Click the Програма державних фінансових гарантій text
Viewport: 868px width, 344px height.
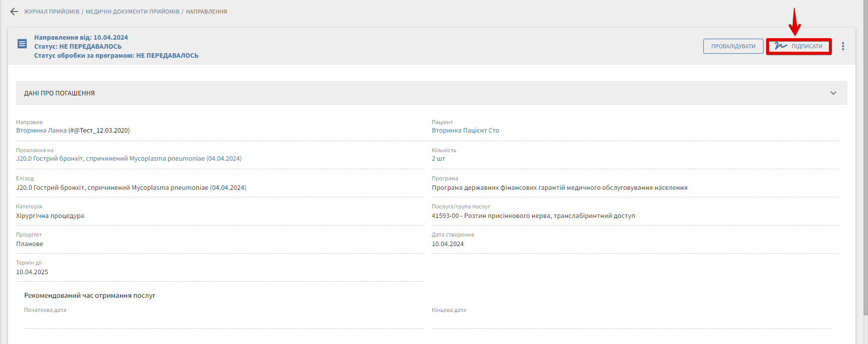point(559,188)
